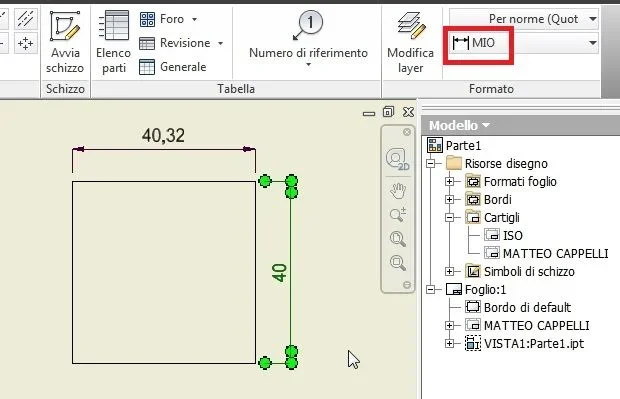Open the MIO dimension style dropdown

(x=593, y=43)
